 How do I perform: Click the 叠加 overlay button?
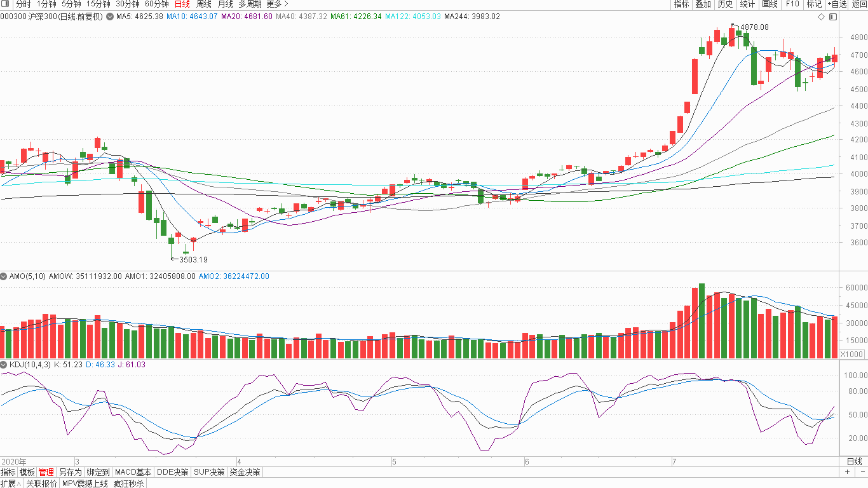[703, 4]
